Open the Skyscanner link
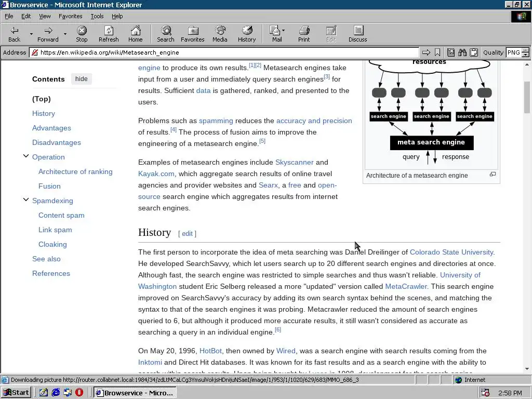 294,162
